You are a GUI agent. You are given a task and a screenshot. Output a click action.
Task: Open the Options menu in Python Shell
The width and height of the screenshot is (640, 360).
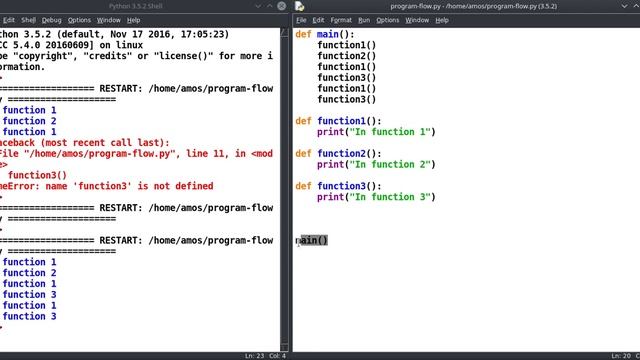pyautogui.click(x=79, y=20)
